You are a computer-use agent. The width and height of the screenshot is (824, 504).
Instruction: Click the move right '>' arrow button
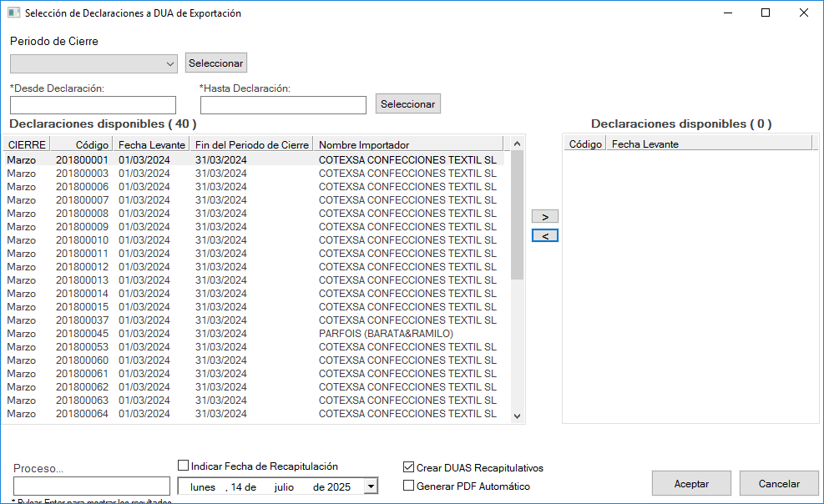click(544, 216)
